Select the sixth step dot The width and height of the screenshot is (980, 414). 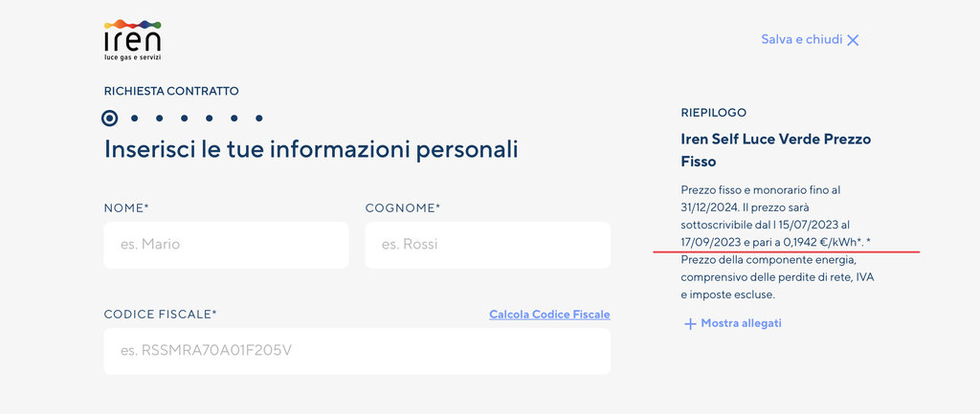pyautogui.click(x=234, y=119)
